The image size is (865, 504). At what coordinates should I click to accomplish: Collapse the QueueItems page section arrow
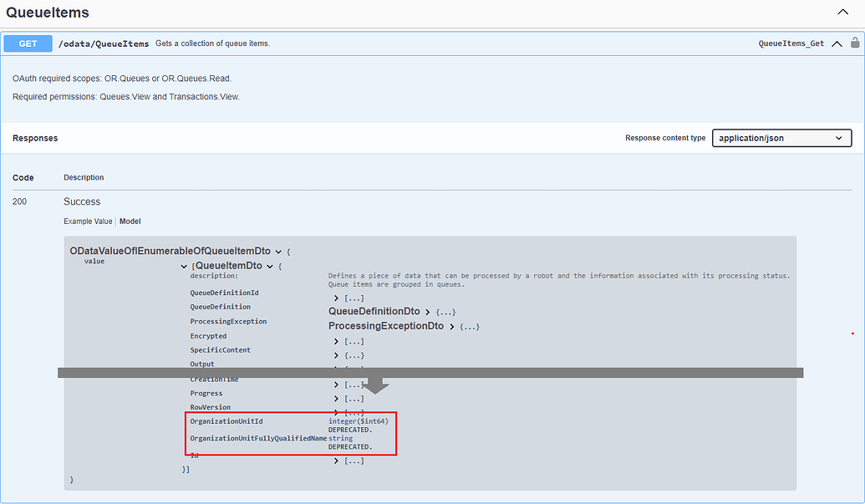(842, 12)
